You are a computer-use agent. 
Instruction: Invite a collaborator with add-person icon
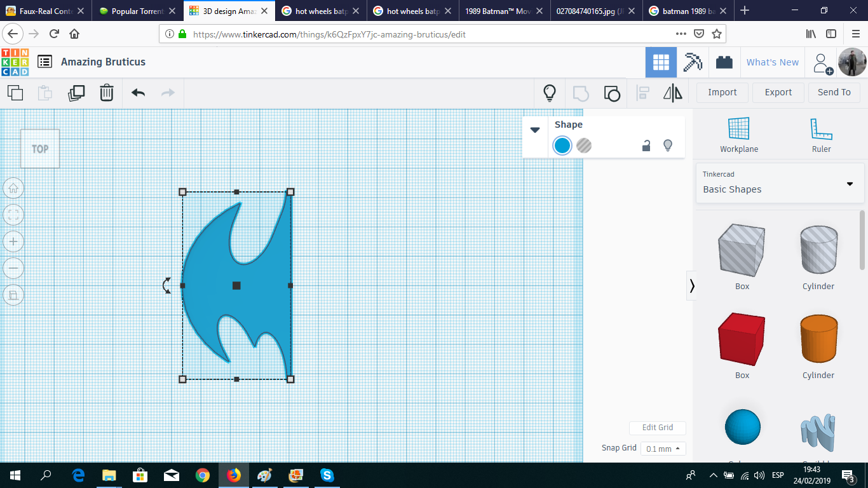(x=823, y=63)
